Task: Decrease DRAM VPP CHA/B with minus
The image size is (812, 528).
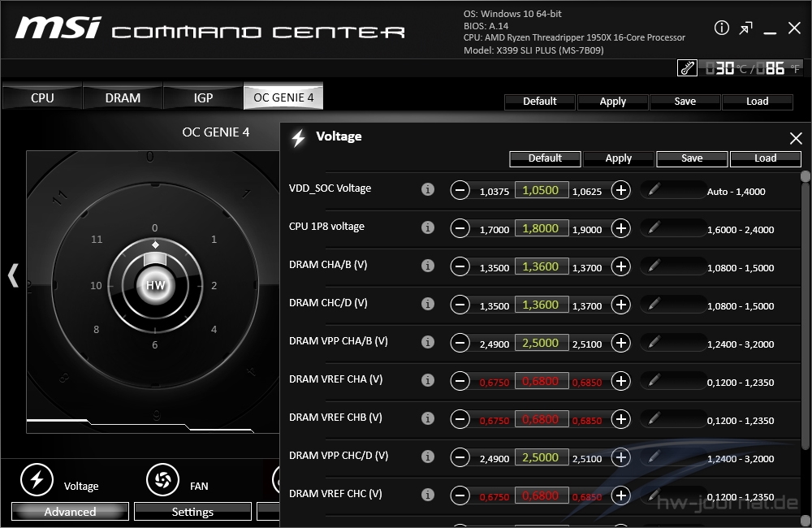Action: pyautogui.click(x=460, y=343)
